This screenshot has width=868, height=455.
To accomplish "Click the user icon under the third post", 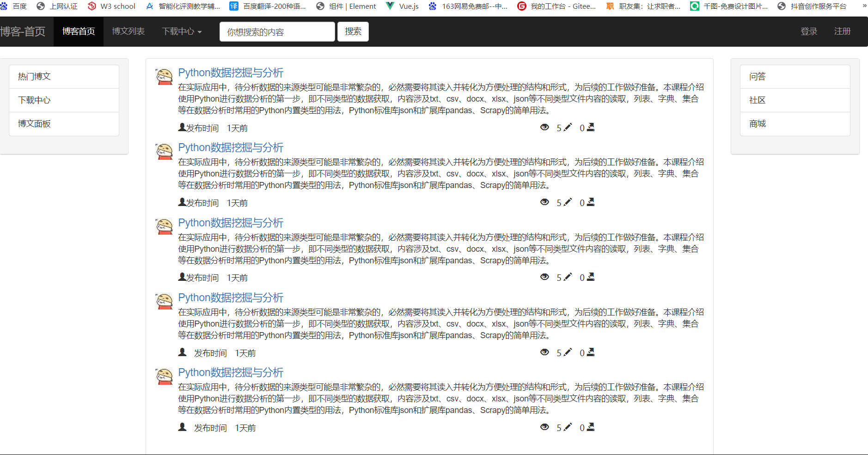I will click(x=182, y=277).
